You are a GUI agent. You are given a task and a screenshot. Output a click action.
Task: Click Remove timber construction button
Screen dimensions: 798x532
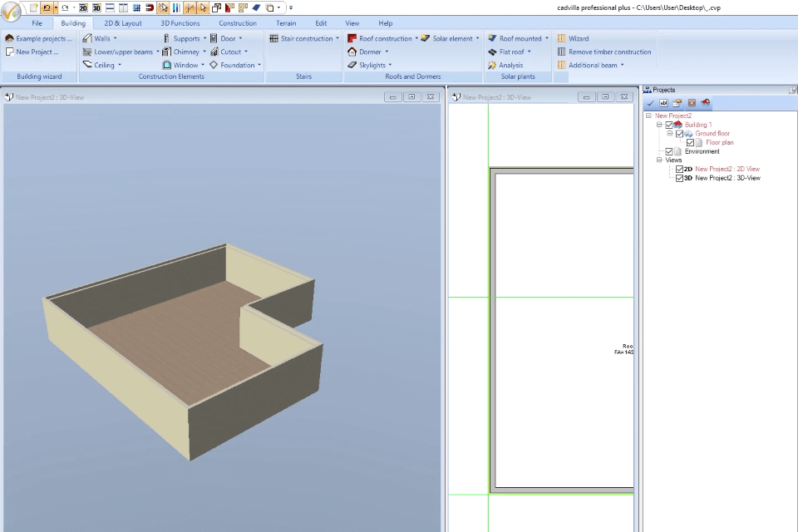tap(604, 52)
